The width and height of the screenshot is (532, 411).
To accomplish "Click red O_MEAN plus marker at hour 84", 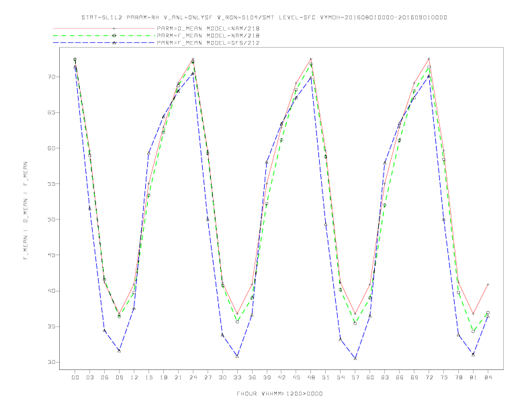I will pos(488,284).
